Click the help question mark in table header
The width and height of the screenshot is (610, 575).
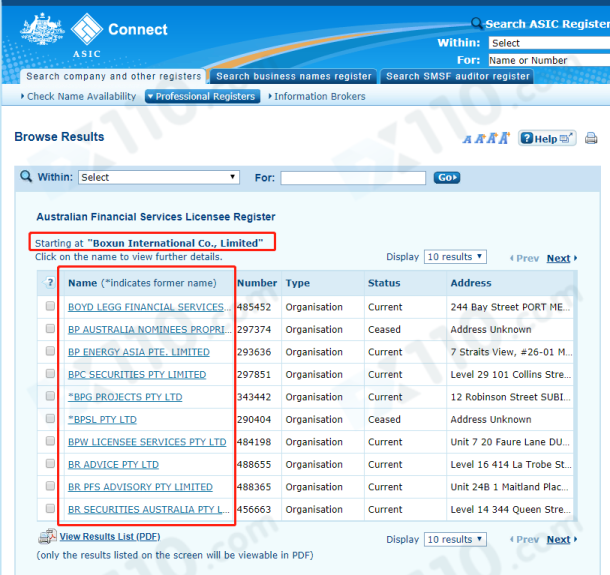click(50, 283)
